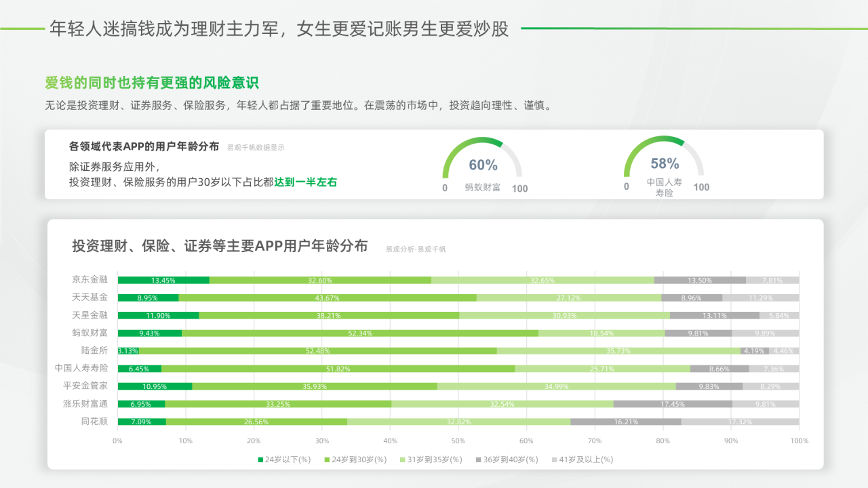Image resolution: width=868 pixels, height=488 pixels.
Task: Click the source note 易观千帆数据显示
Action: coord(256,147)
